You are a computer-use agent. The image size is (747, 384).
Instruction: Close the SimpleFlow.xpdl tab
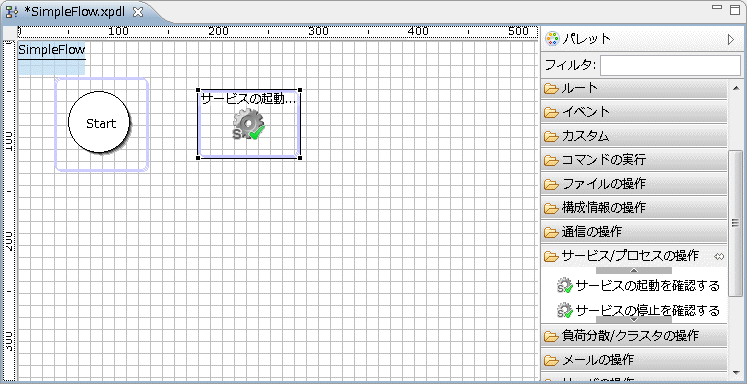(x=138, y=12)
